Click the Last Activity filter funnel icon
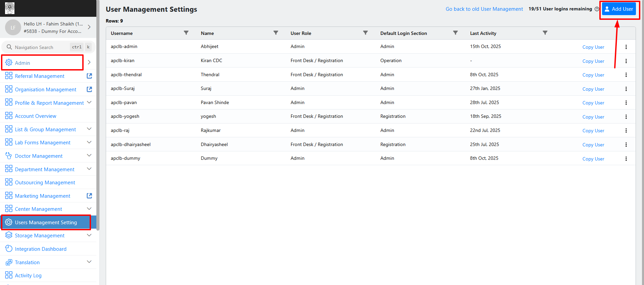644x285 pixels. [545, 33]
